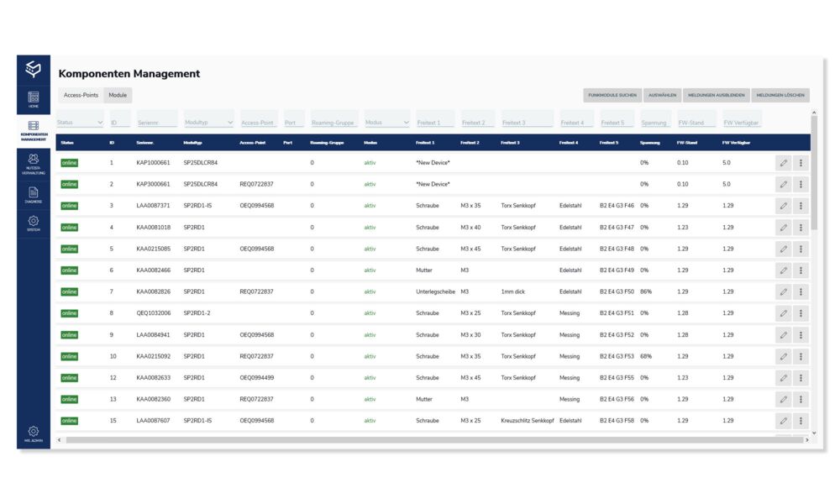Click the access point OEQ0994499
840x504 pixels.
click(256, 378)
